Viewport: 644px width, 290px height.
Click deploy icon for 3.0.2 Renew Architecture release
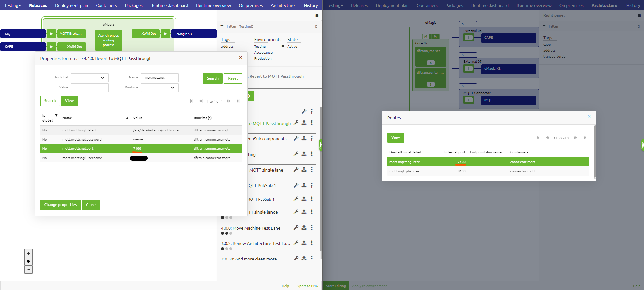pos(304,243)
